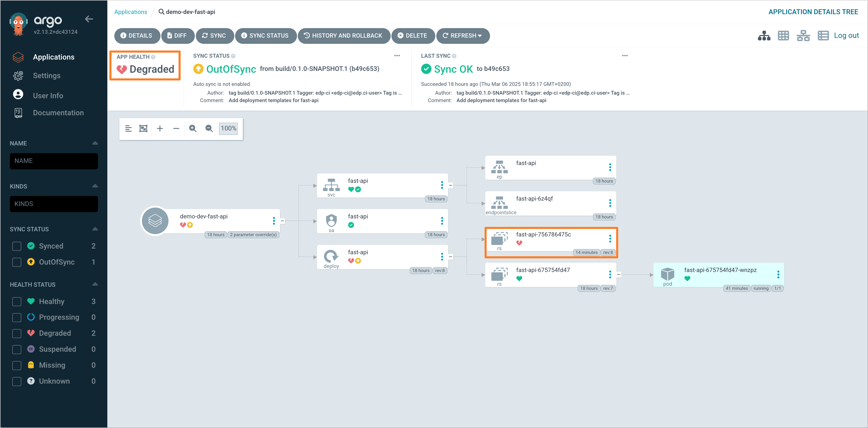The height and width of the screenshot is (428, 868).
Task: Open kebab menu on fast-api-756786475c replicaset
Action: click(x=610, y=239)
